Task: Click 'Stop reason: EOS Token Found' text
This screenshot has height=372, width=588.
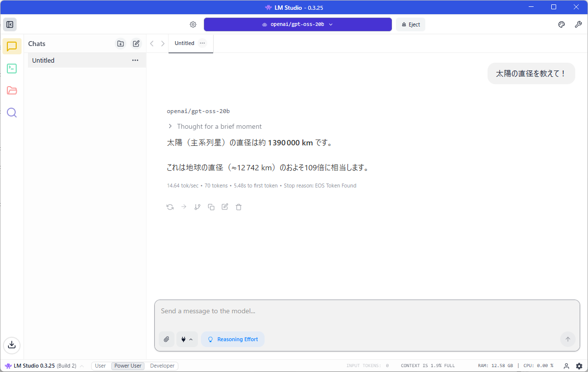Action: coord(320,186)
